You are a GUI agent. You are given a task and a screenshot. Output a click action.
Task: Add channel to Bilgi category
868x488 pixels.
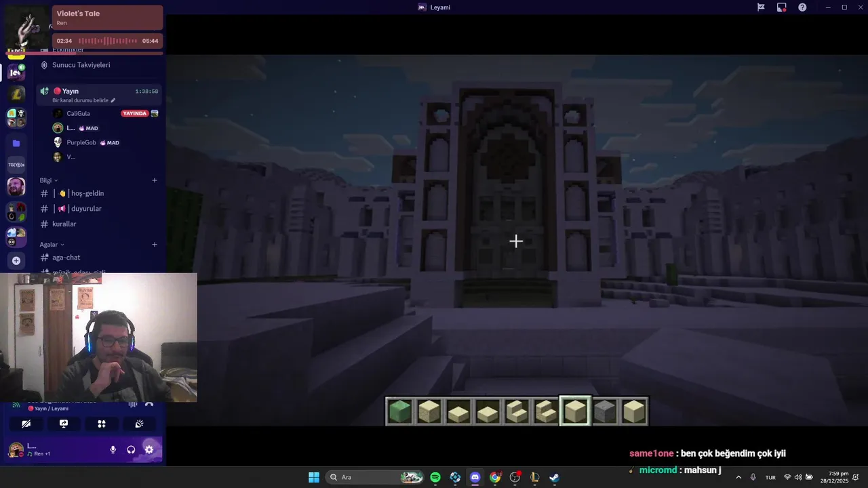[155, 180]
